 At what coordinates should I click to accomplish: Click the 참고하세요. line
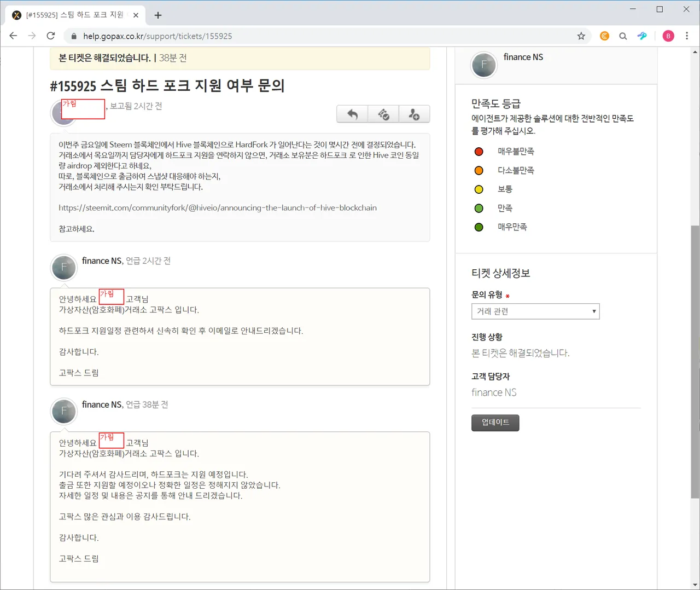pyautogui.click(x=77, y=229)
